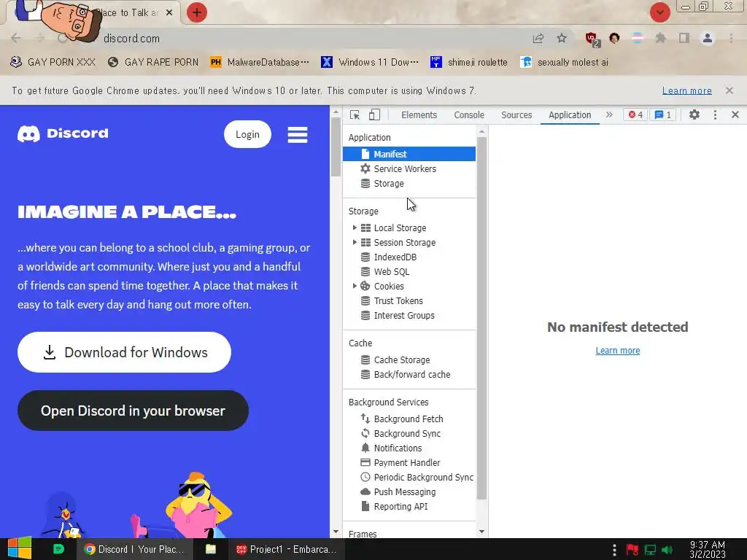Activate the DevTools inspect element picker
747x560 pixels.
coord(355,114)
